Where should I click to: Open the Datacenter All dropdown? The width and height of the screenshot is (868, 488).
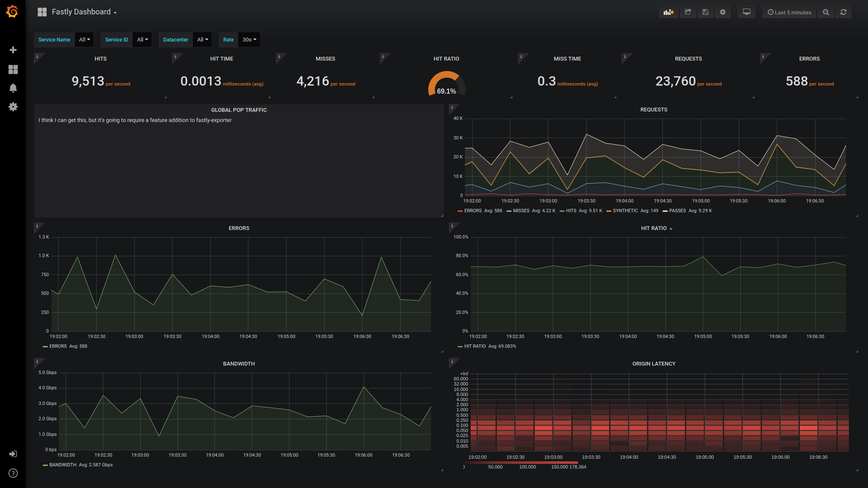[202, 40]
